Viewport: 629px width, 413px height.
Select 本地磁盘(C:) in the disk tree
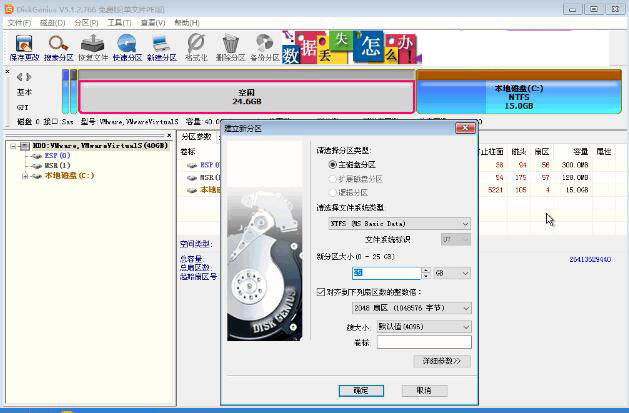69,176
